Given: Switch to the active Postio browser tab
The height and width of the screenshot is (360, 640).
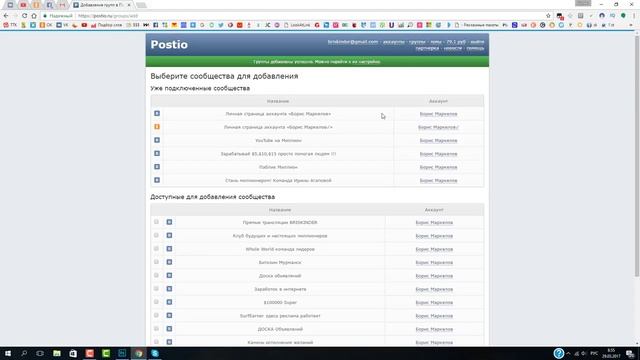Looking at the screenshot, I should 102,5.
